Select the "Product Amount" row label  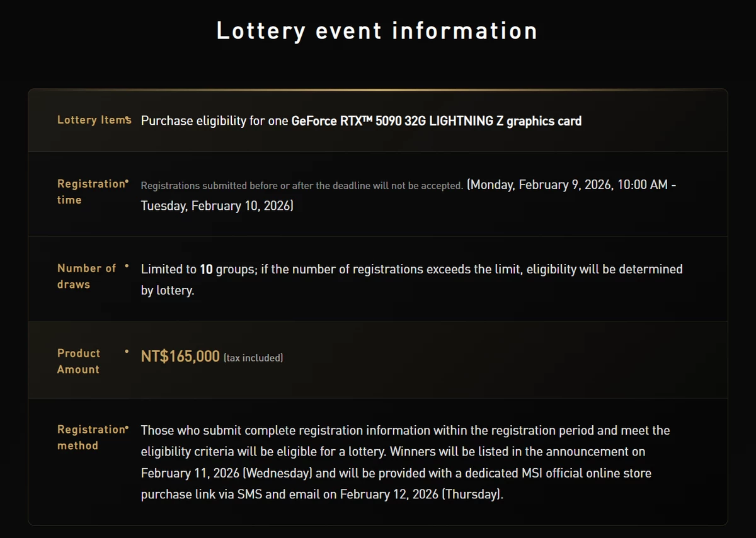tap(79, 361)
